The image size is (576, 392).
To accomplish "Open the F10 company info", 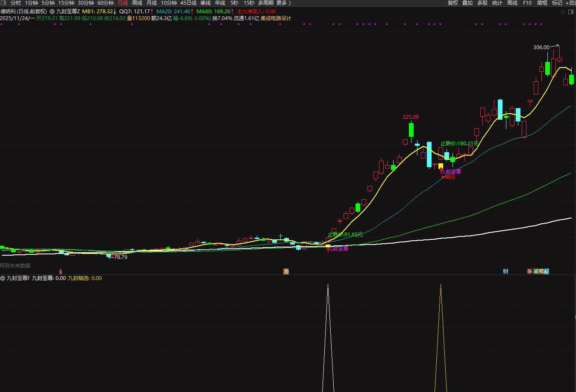I will coord(527,3).
